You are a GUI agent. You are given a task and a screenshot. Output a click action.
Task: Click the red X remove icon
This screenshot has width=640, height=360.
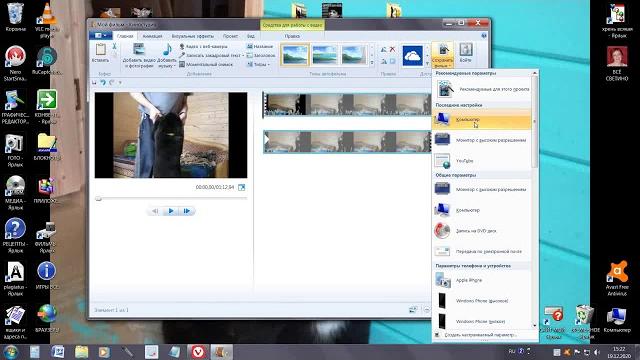[392, 49]
